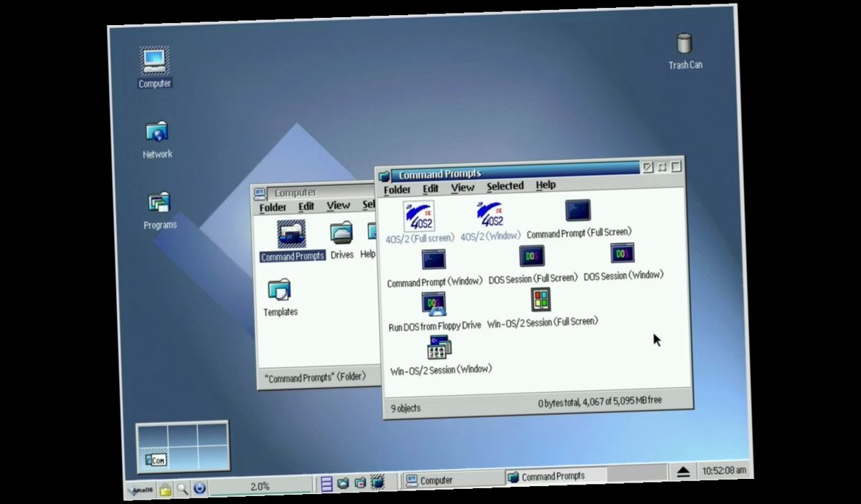Select Command Prompt (Window) icon
Image resolution: width=861 pixels, height=504 pixels.
point(434,260)
